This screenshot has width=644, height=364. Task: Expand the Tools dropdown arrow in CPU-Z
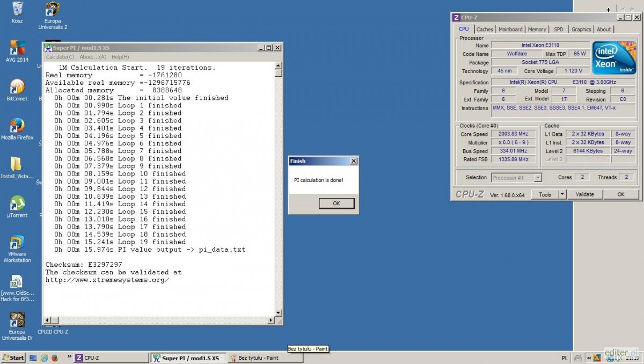[x=562, y=194]
